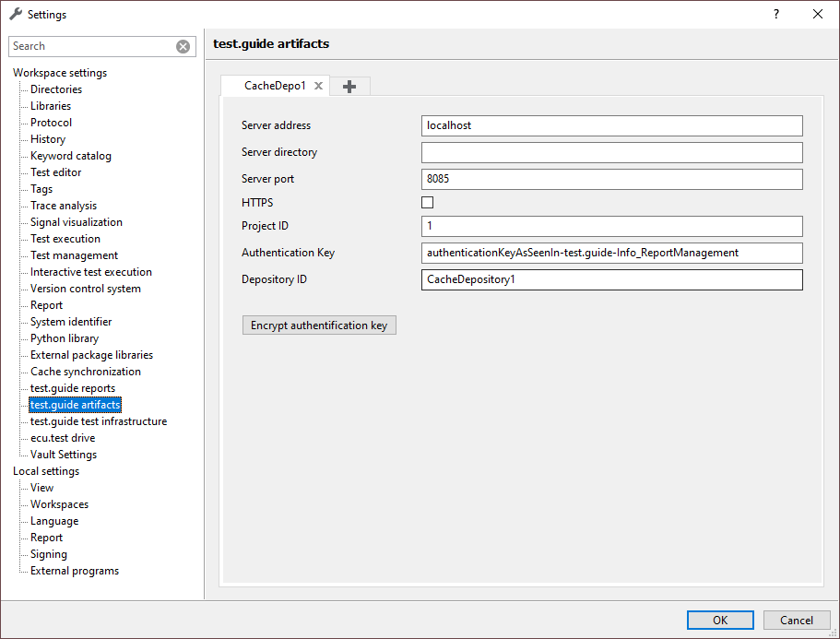Click the Project ID field
The image size is (840, 639).
[611, 226]
